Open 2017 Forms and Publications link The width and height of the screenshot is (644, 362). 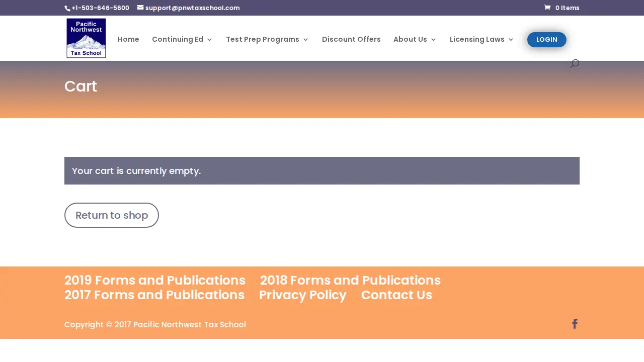(154, 295)
